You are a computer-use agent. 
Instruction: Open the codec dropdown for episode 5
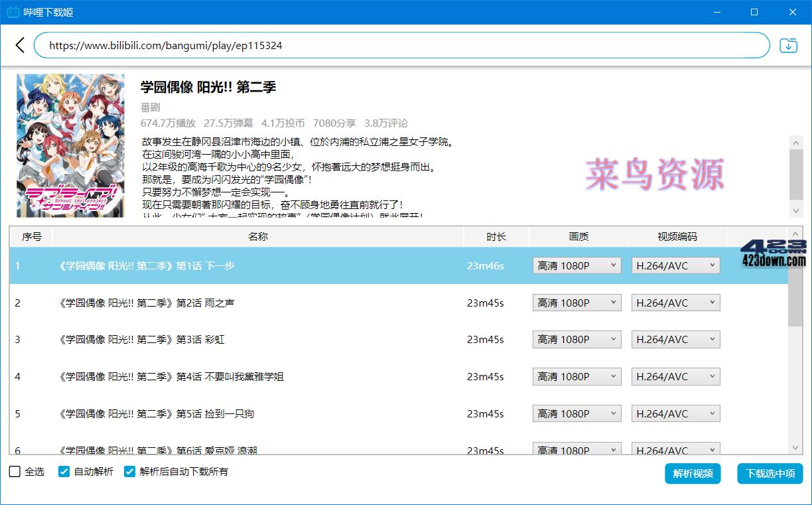tap(675, 413)
